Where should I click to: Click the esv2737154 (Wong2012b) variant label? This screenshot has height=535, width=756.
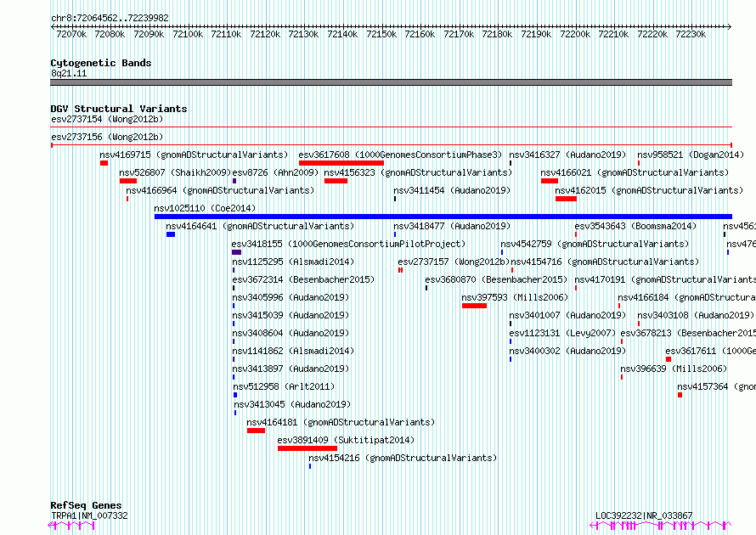[x=107, y=119]
